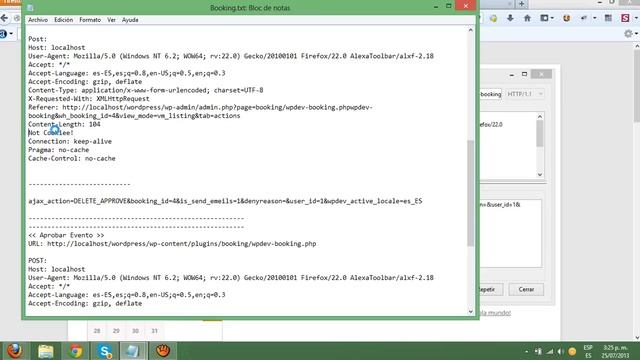
Task: Click the Repetir button in the dialog
Action: tap(491, 289)
